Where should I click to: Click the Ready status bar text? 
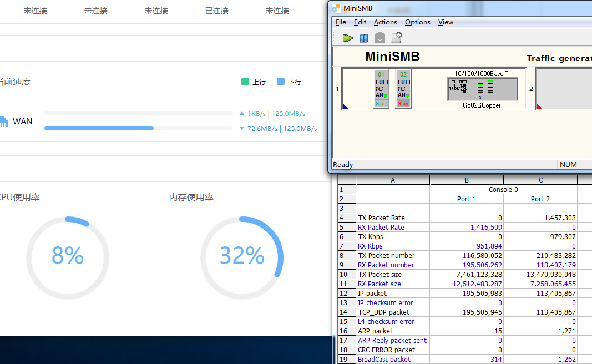(x=343, y=165)
